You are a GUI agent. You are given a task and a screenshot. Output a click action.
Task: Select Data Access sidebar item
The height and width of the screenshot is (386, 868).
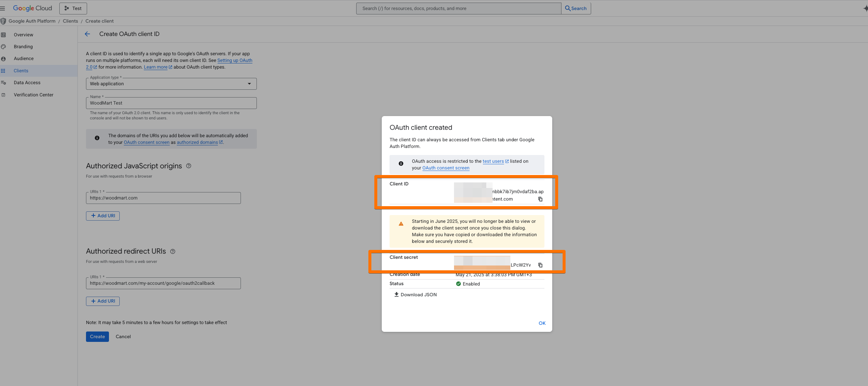click(x=27, y=83)
